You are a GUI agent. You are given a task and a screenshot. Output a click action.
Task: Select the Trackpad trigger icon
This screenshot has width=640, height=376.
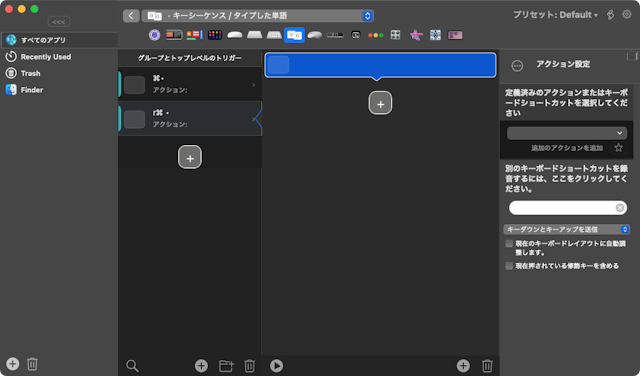[x=254, y=35]
